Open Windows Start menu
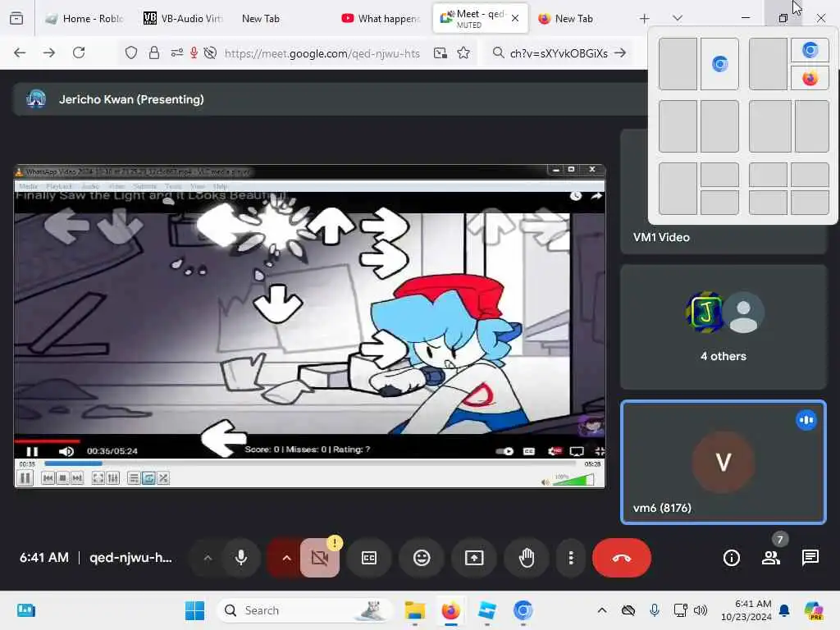This screenshot has height=630, width=840. pos(194,610)
